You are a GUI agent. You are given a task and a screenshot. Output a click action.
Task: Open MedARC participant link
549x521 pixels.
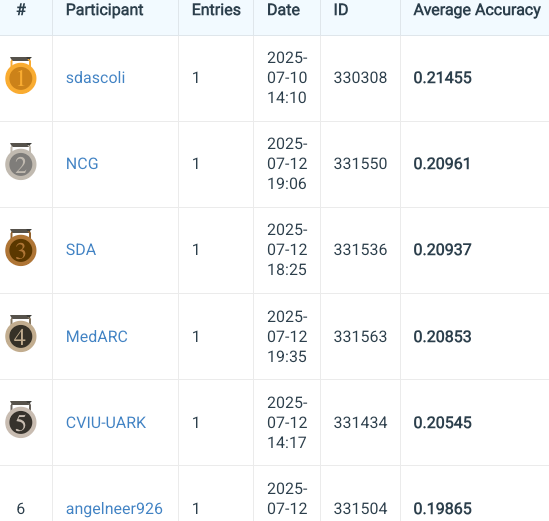(x=97, y=336)
